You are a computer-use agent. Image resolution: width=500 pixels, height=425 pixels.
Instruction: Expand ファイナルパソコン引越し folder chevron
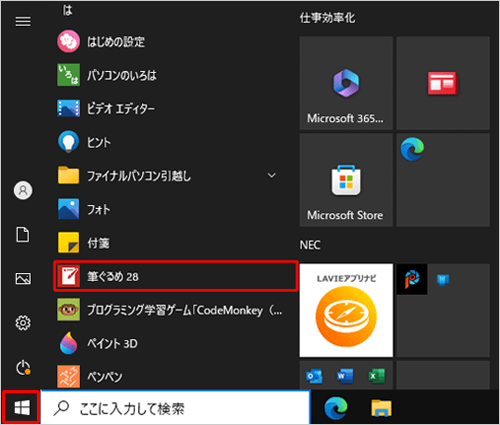pos(272,175)
